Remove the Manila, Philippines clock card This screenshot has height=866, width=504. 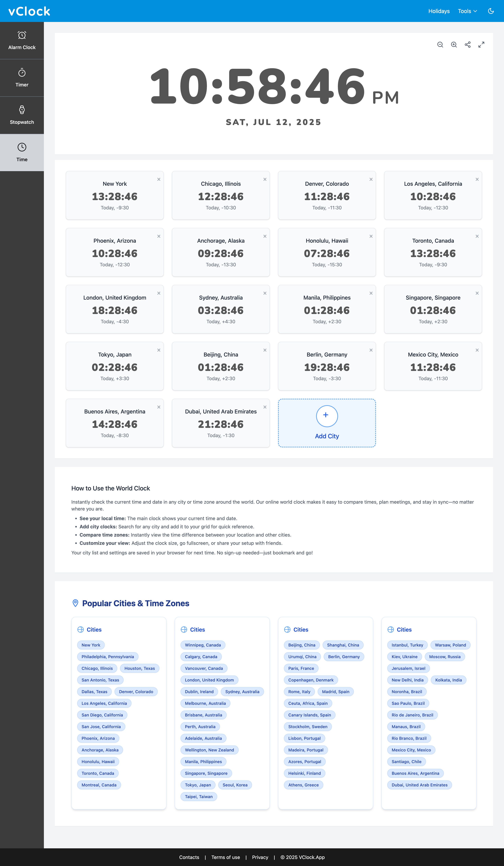pyautogui.click(x=371, y=293)
